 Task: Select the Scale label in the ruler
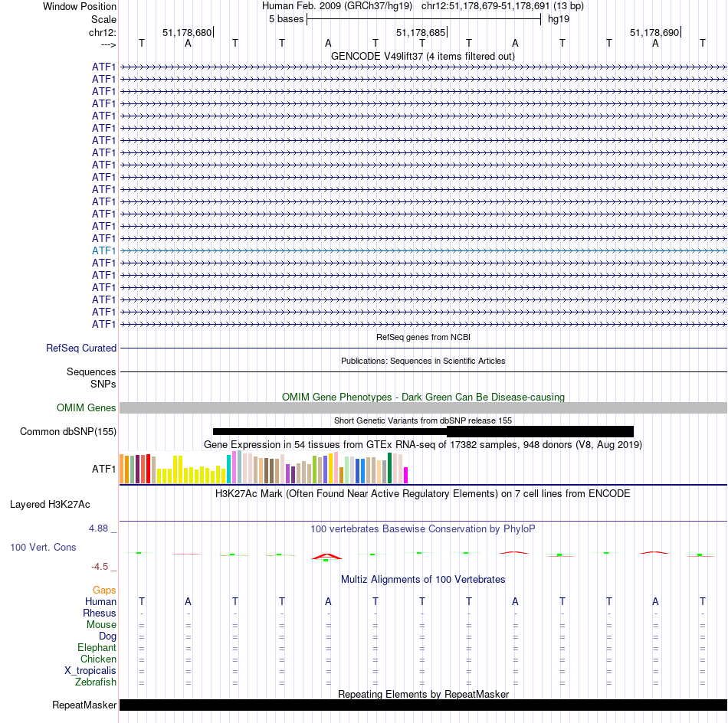click(103, 19)
